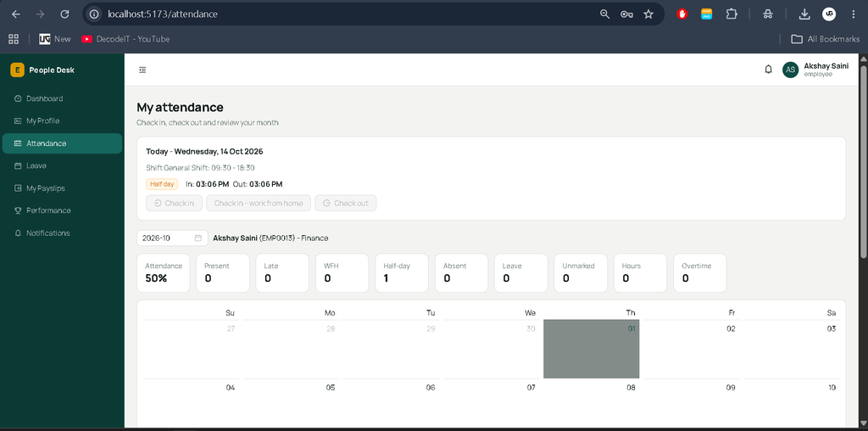This screenshot has width=868, height=431.
Task: Click the address bar URL localhost:5173/attendance
Action: [163, 14]
